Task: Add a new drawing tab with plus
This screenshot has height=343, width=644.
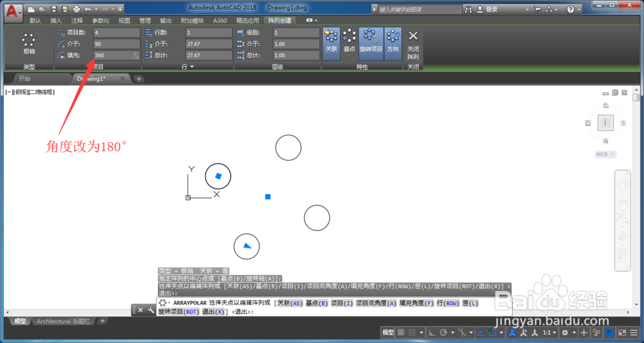Action: point(139,79)
